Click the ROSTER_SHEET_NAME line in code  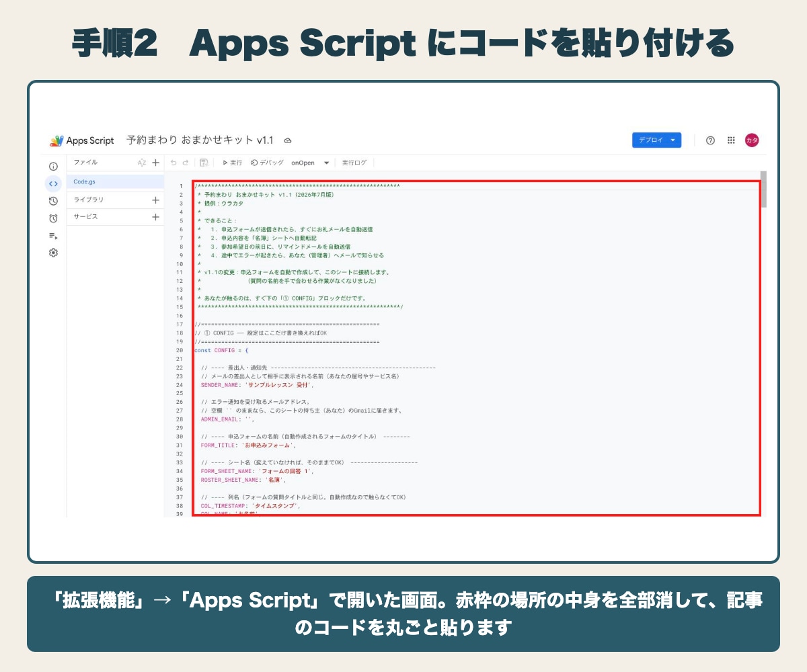(243, 480)
